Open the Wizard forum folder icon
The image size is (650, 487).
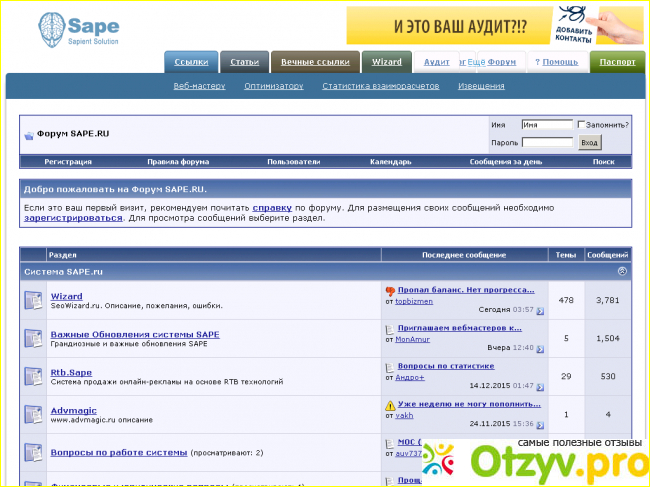[x=33, y=300]
